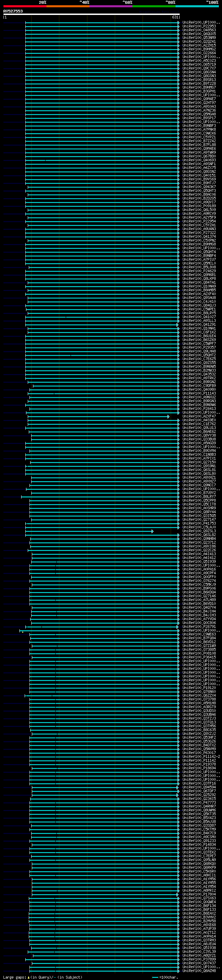Select hit label UniRef100_C9DFB9
The height and width of the screenshot is (980, 222).
point(199,386)
